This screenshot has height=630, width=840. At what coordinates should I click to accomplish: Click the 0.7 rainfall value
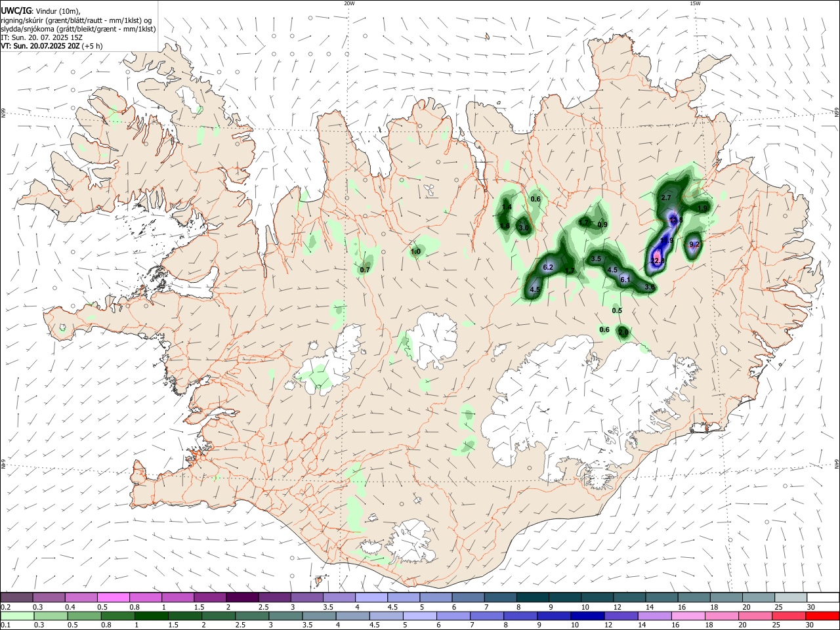point(366,270)
